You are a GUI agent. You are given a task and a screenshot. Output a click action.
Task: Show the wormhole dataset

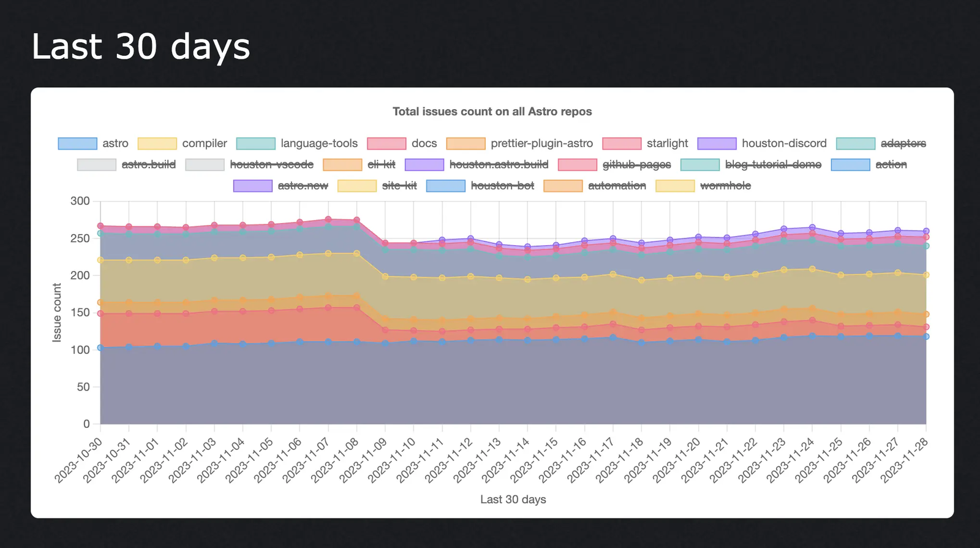pos(675,186)
